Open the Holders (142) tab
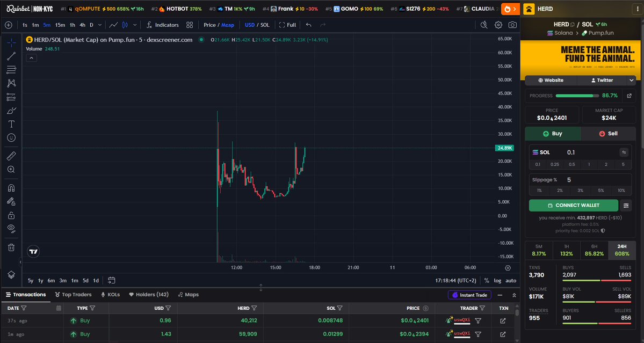Image resolution: width=644 pixels, height=343 pixels. 149,295
